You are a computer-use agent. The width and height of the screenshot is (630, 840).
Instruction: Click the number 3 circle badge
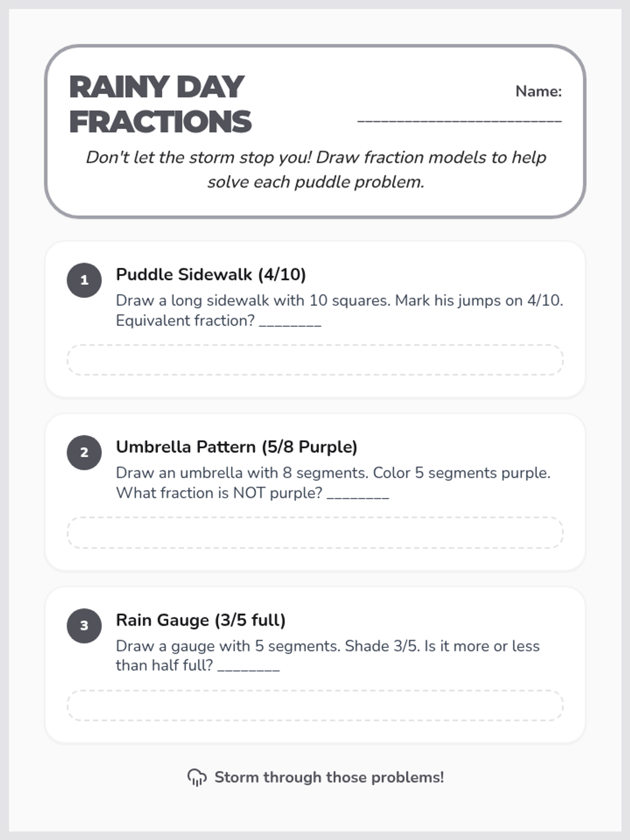point(84,625)
